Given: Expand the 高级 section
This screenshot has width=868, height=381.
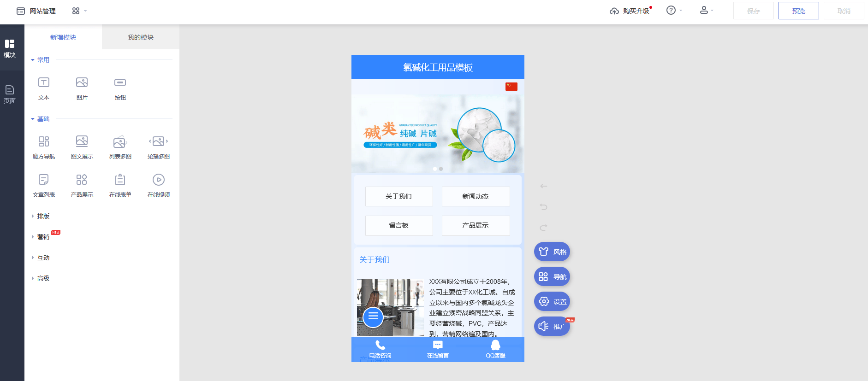Looking at the screenshot, I should tap(40, 278).
